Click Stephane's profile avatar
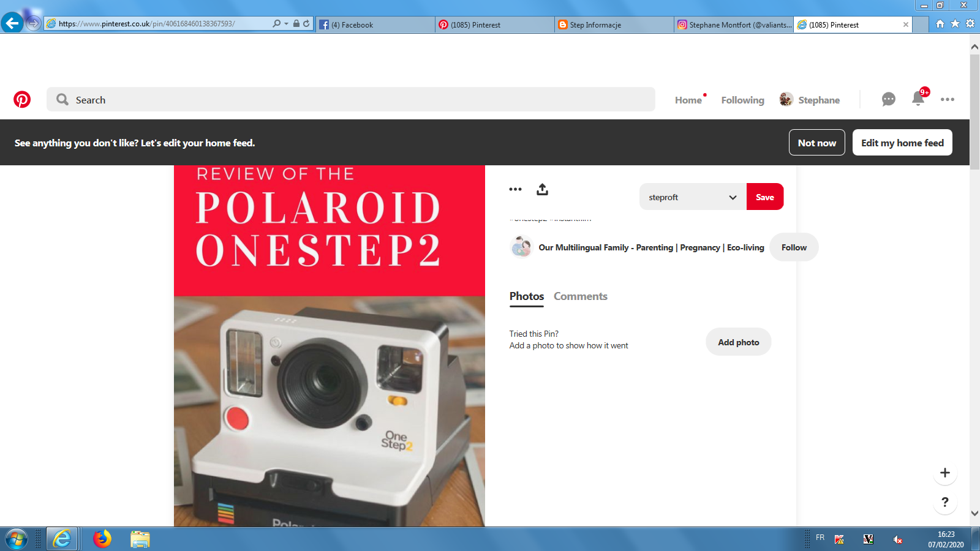 (786, 99)
